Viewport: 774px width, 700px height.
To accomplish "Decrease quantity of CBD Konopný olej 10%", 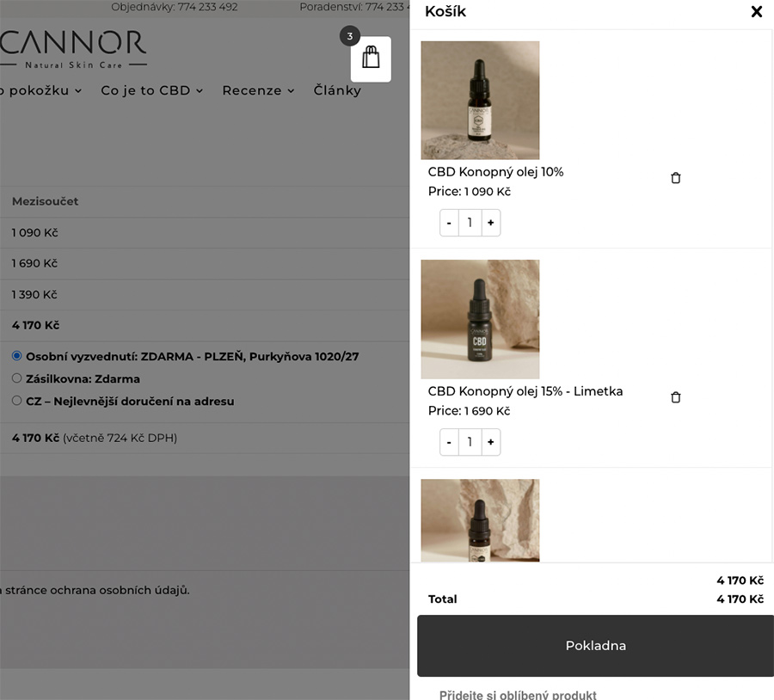I will [449, 223].
